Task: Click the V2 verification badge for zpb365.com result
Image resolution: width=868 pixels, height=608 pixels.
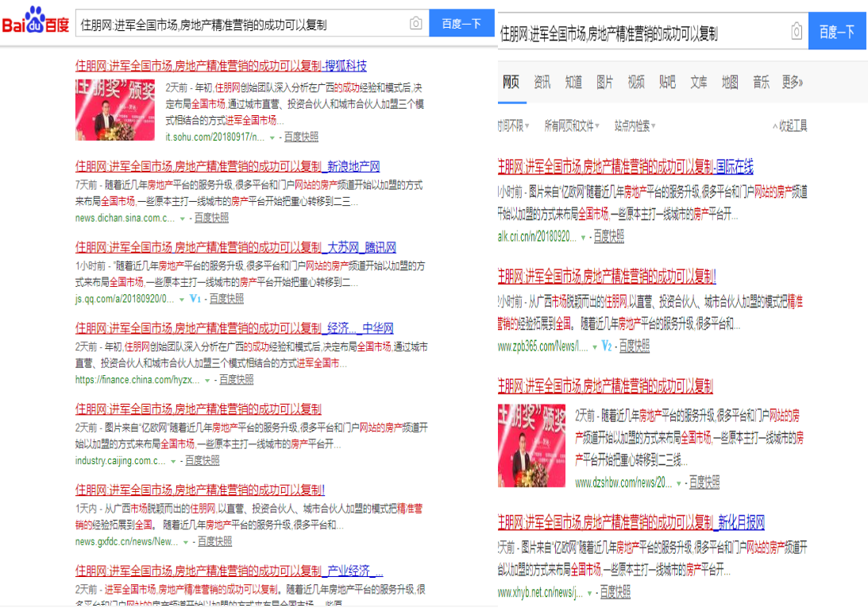Action: (607, 346)
